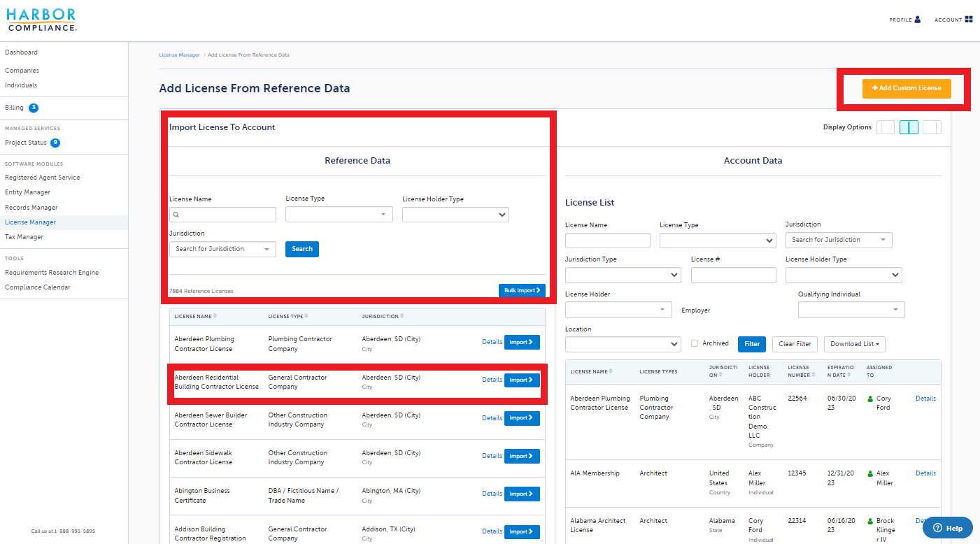The image size is (980, 544).
Task: Open Details for Aberdeen Sewer Builder license
Action: [x=492, y=418]
